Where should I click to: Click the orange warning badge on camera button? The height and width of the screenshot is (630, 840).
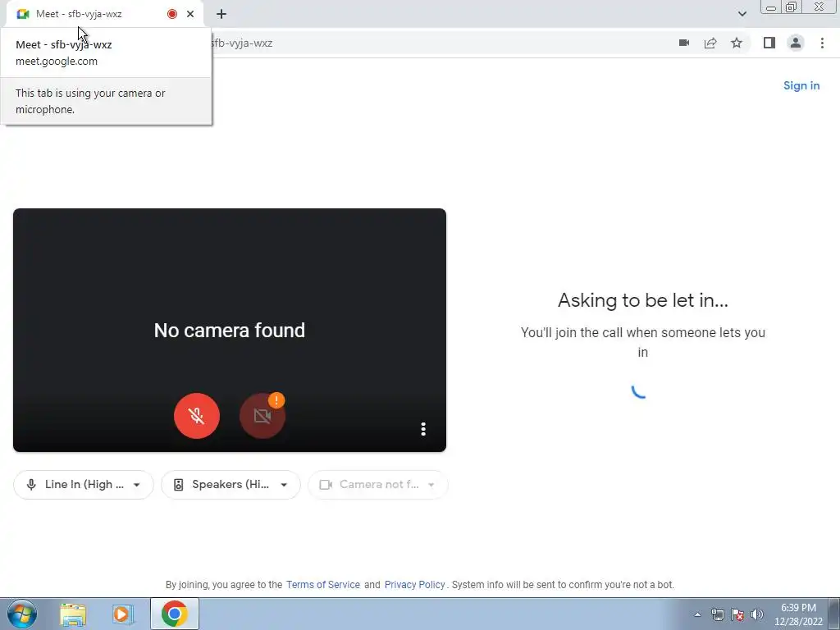276,400
